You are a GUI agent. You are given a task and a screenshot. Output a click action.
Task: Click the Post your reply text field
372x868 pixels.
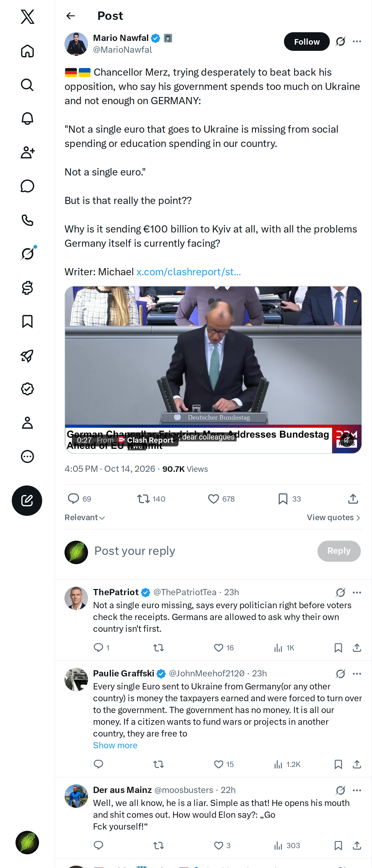click(x=202, y=551)
